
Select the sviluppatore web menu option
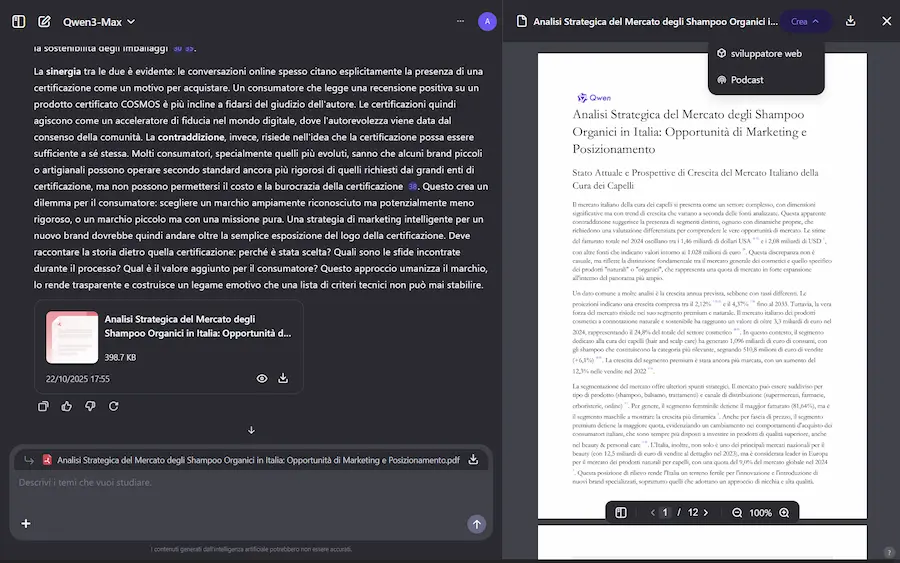tap(765, 53)
